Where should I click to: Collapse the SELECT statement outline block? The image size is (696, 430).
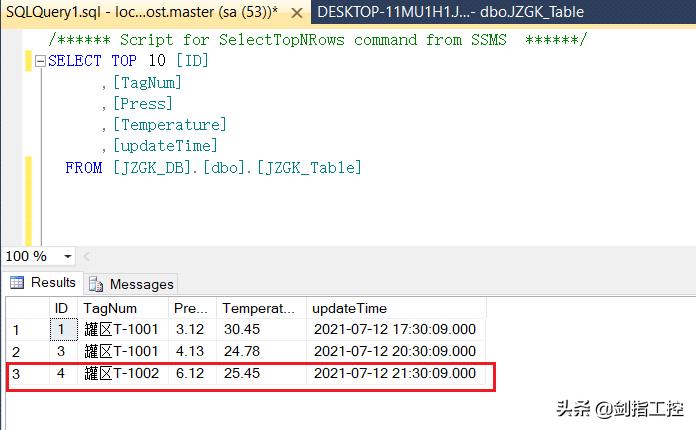pos(40,61)
